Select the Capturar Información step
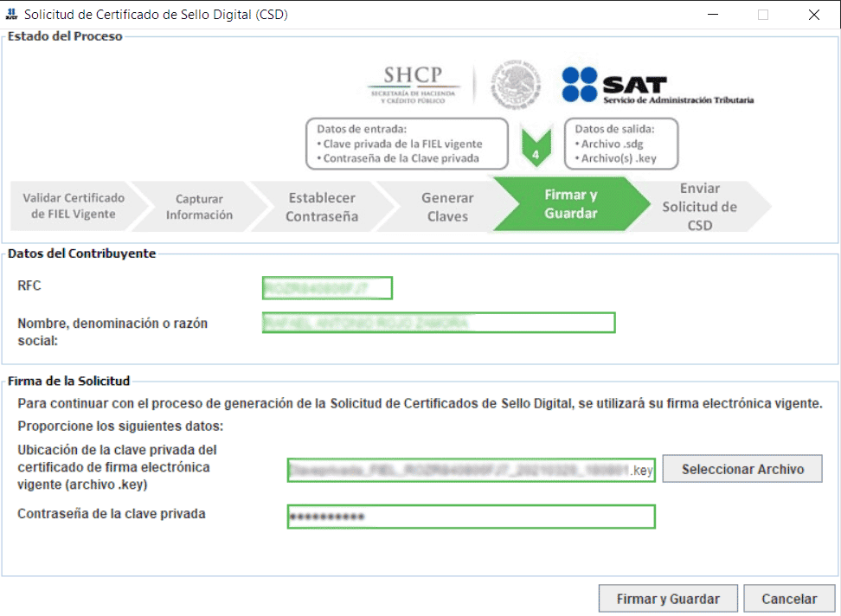Image resolution: width=841 pixels, height=616 pixels. tap(199, 207)
